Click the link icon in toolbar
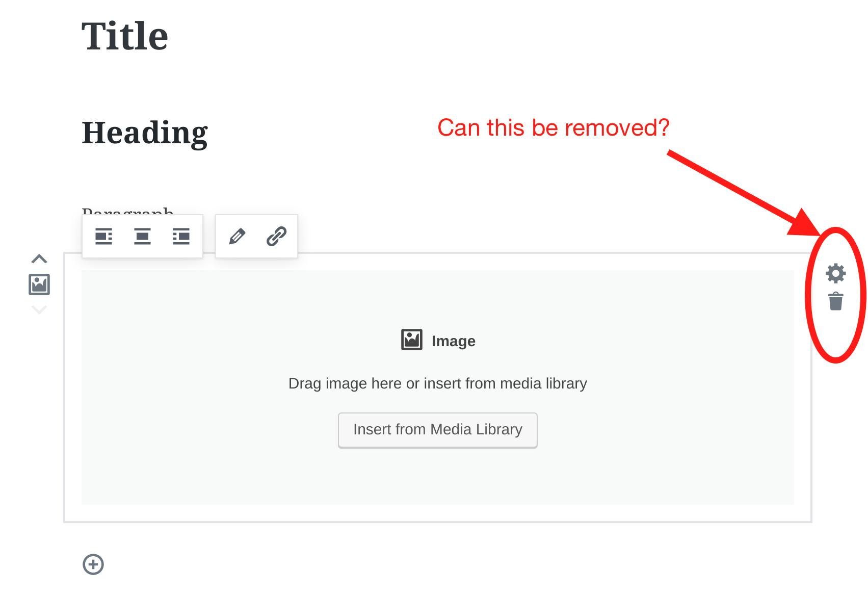The height and width of the screenshot is (596, 868). coord(276,237)
